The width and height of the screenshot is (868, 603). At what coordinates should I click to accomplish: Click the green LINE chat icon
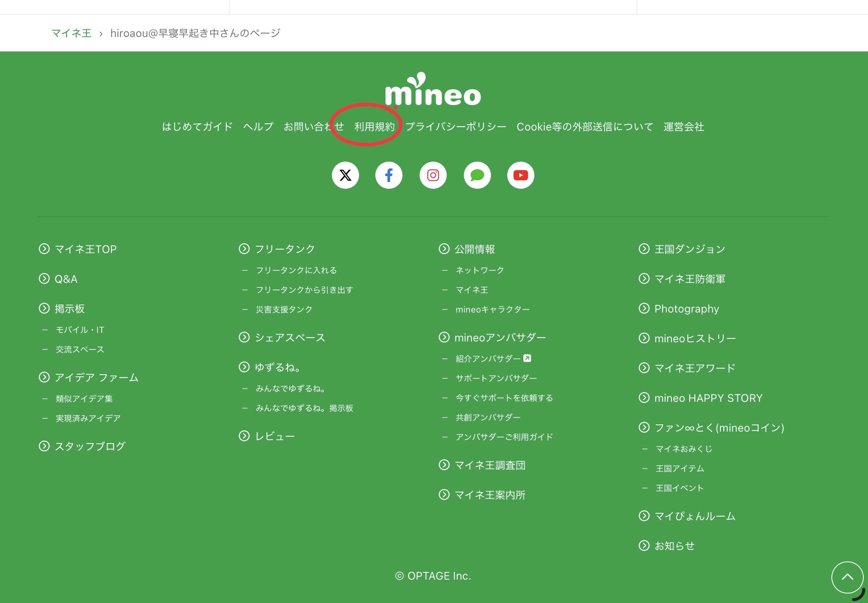(477, 175)
